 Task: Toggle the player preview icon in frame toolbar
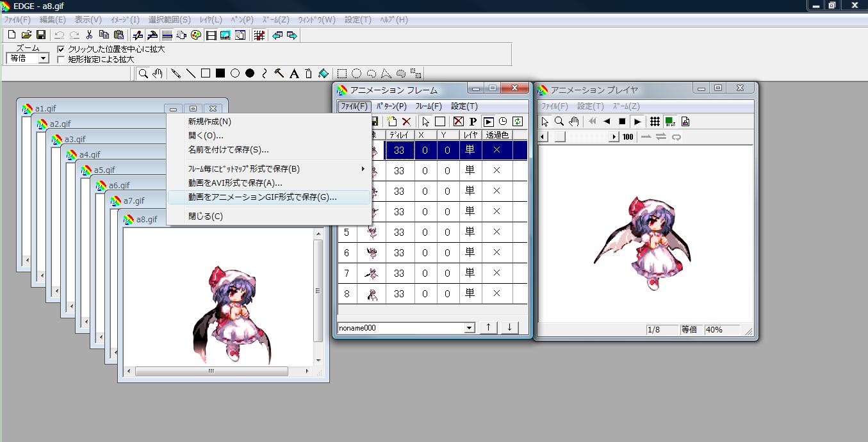(488, 122)
